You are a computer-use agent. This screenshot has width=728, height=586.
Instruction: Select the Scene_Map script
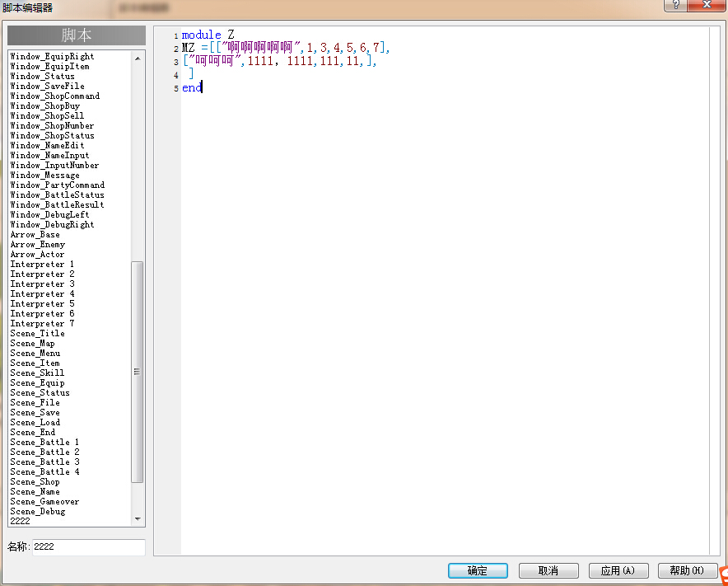coord(32,344)
